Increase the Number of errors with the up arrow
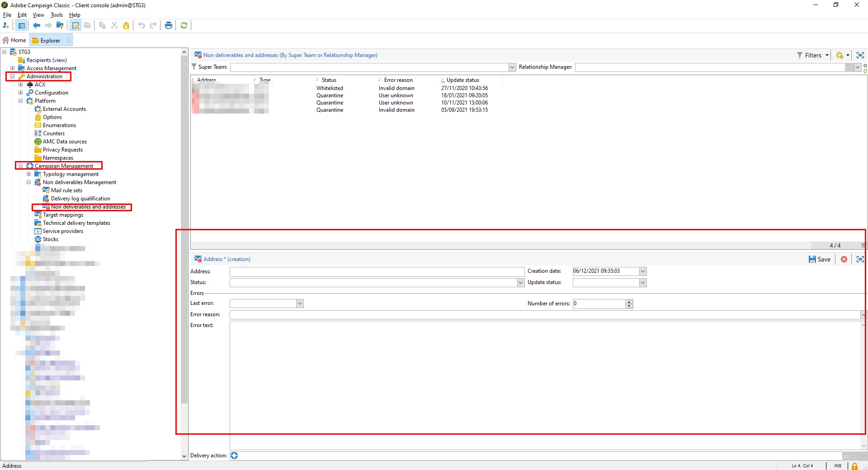This screenshot has width=868, height=470. 629,302
